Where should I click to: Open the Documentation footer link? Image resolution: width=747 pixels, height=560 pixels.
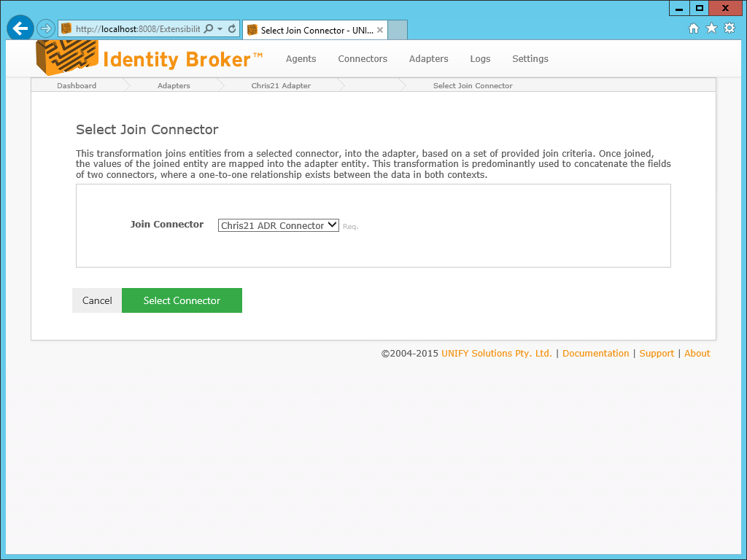click(595, 354)
